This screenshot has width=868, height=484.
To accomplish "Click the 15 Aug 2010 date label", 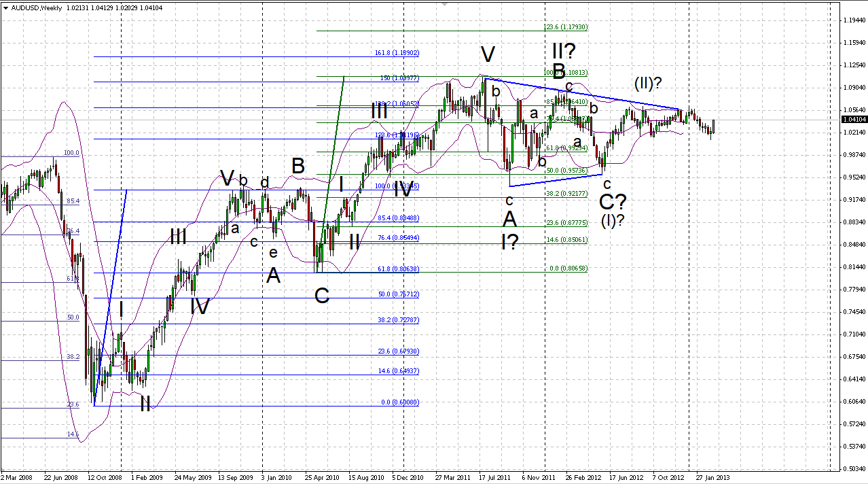I will [x=367, y=478].
